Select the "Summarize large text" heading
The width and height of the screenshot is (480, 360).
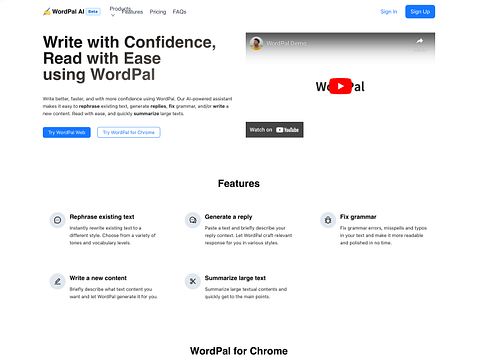click(235, 278)
